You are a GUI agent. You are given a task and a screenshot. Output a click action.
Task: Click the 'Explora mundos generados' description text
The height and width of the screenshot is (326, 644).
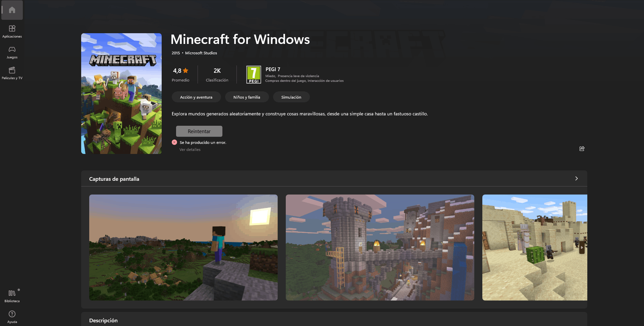coord(300,114)
